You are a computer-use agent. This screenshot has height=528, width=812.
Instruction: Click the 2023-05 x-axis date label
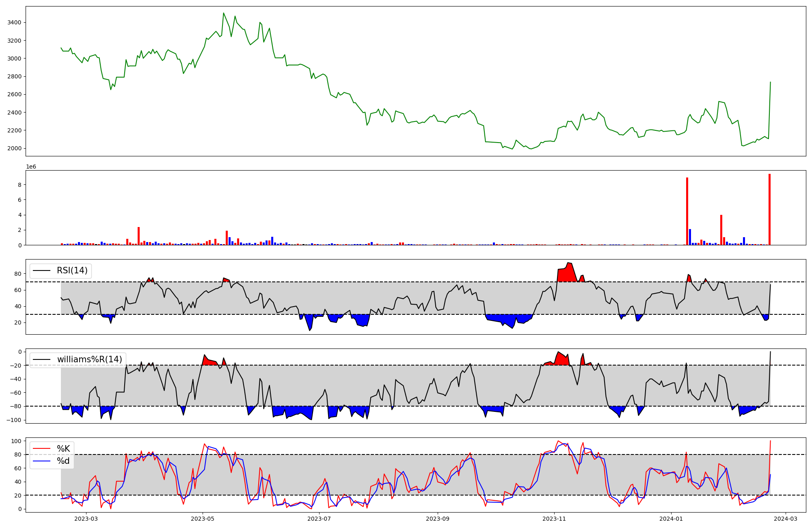click(202, 519)
